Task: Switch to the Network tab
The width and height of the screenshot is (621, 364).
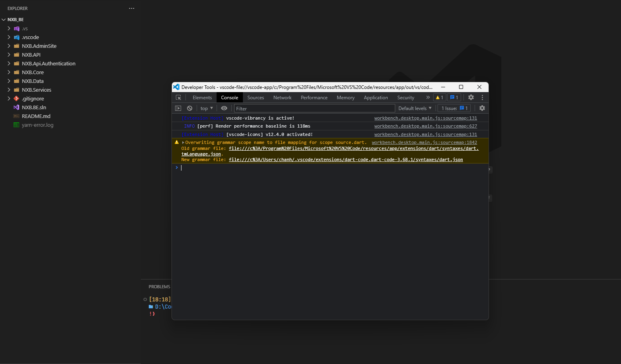Action: (282, 97)
